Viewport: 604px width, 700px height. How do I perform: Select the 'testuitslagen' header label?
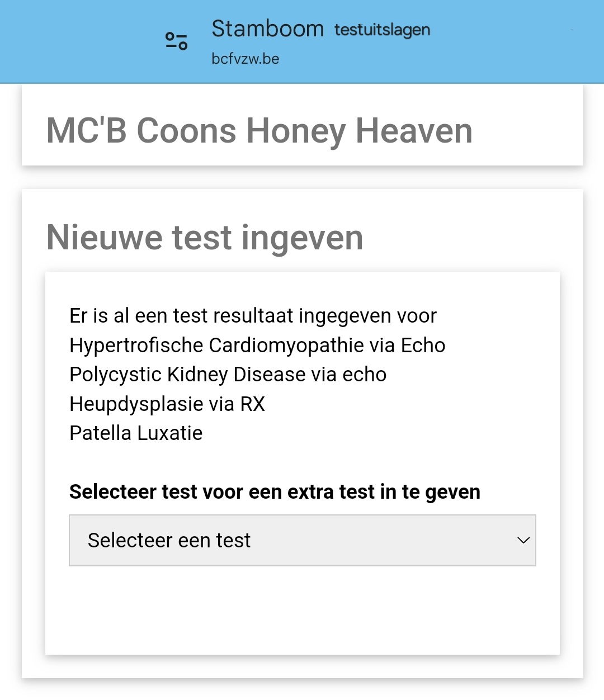(x=382, y=30)
